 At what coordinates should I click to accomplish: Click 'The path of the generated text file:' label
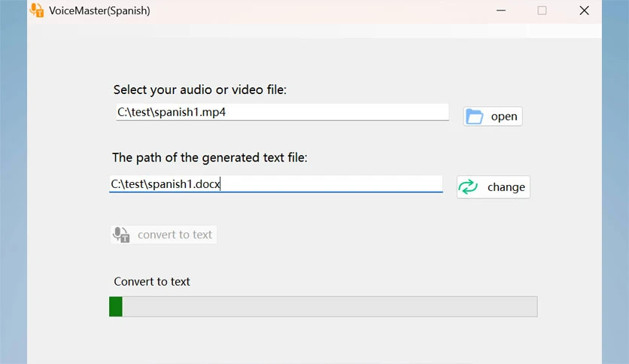coord(210,157)
